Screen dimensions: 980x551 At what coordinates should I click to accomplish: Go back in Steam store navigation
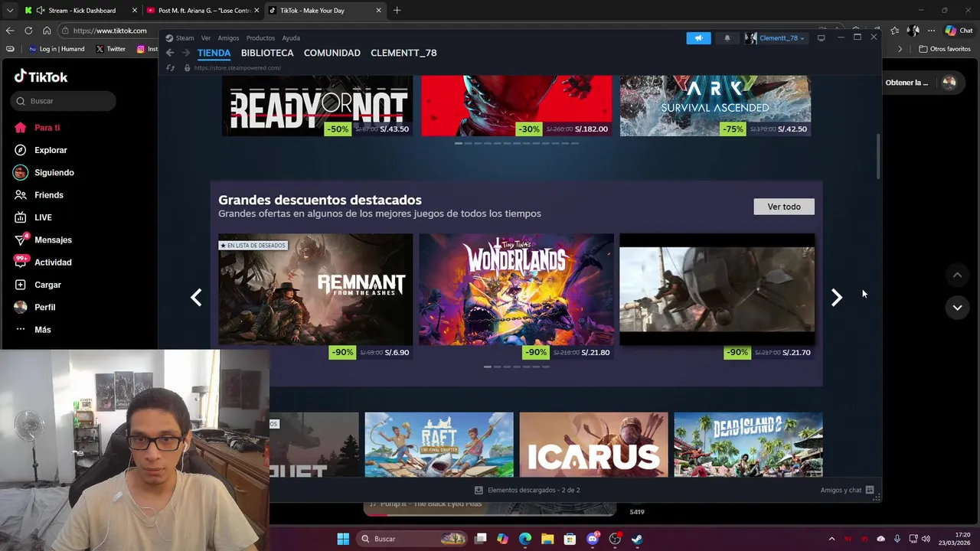click(x=170, y=53)
